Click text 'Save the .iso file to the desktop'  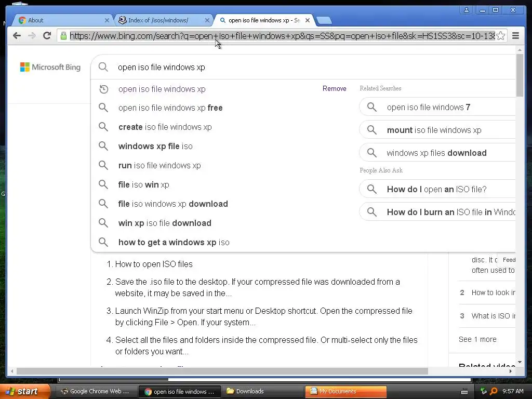(x=172, y=282)
